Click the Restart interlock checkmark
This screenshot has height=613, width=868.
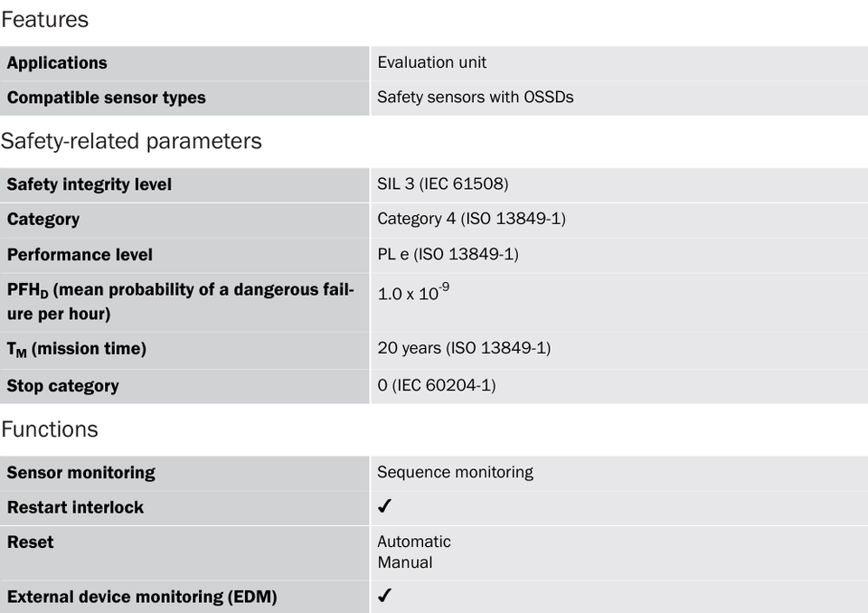point(385,506)
